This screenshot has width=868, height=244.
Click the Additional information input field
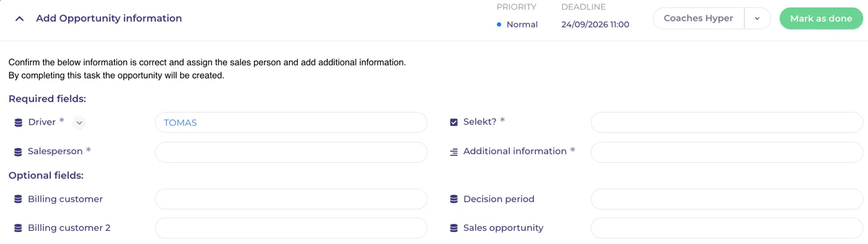(726, 152)
